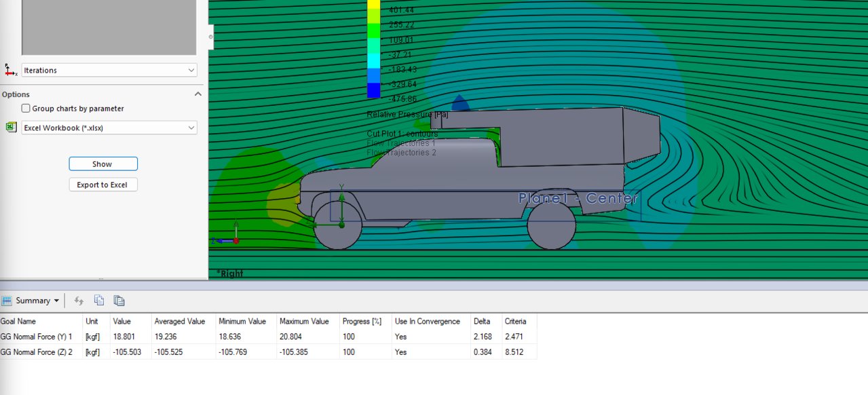Click the maximum value 20.804 cell

(290, 335)
